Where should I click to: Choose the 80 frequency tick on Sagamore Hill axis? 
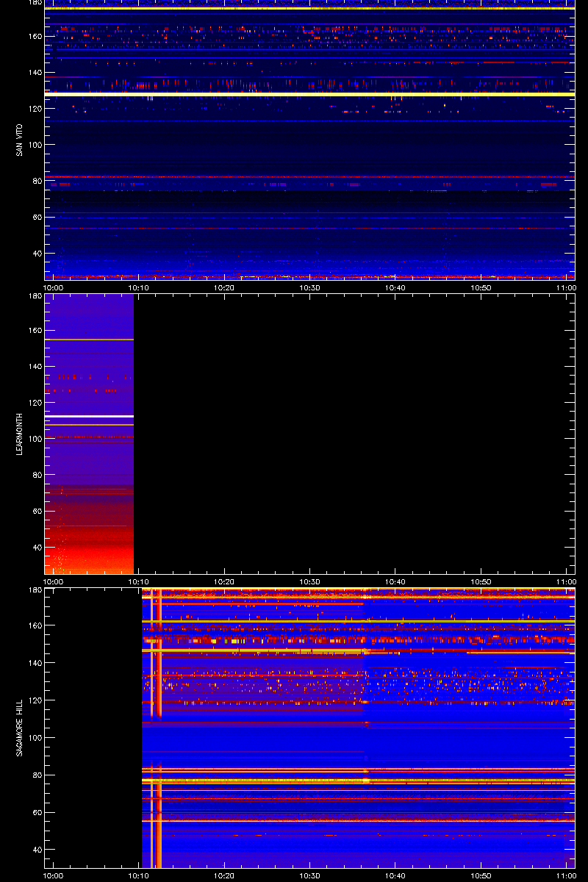tap(36, 775)
